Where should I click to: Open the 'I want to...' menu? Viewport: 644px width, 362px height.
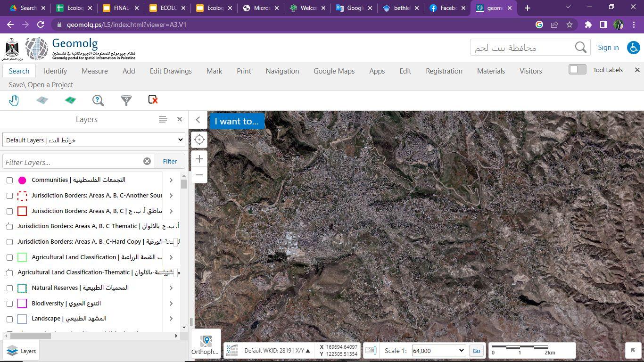237,121
